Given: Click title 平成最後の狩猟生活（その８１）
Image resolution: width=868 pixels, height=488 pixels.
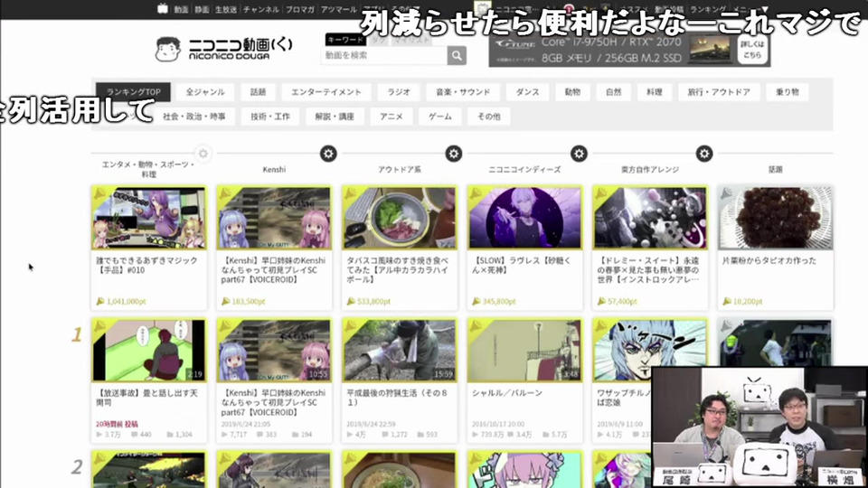Looking at the screenshot, I should pos(398,398).
